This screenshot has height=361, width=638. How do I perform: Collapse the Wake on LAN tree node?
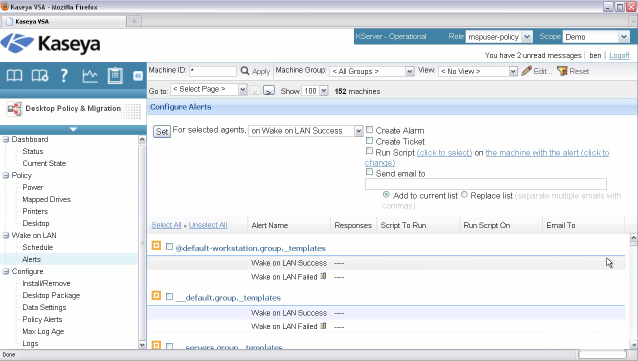6,235
